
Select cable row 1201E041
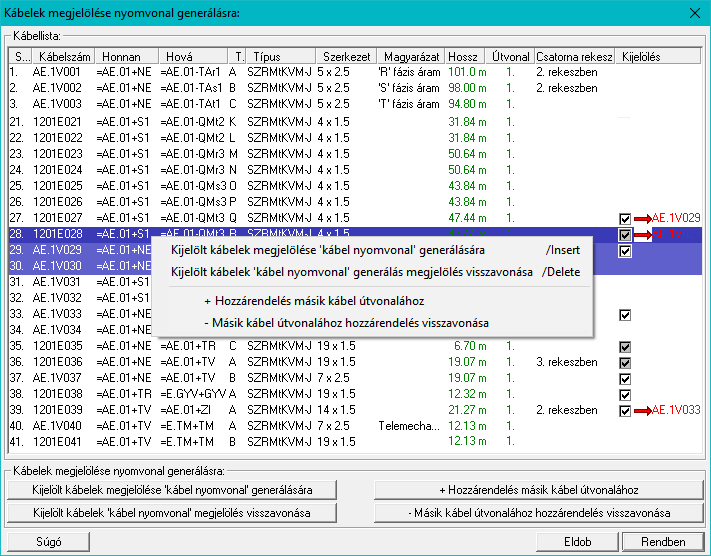click(x=356, y=442)
